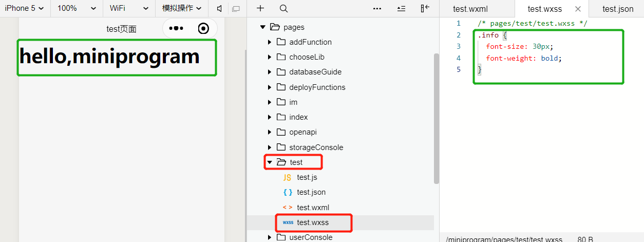
Task: Tap the mini program capsule menu dots
Action: tap(176, 28)
